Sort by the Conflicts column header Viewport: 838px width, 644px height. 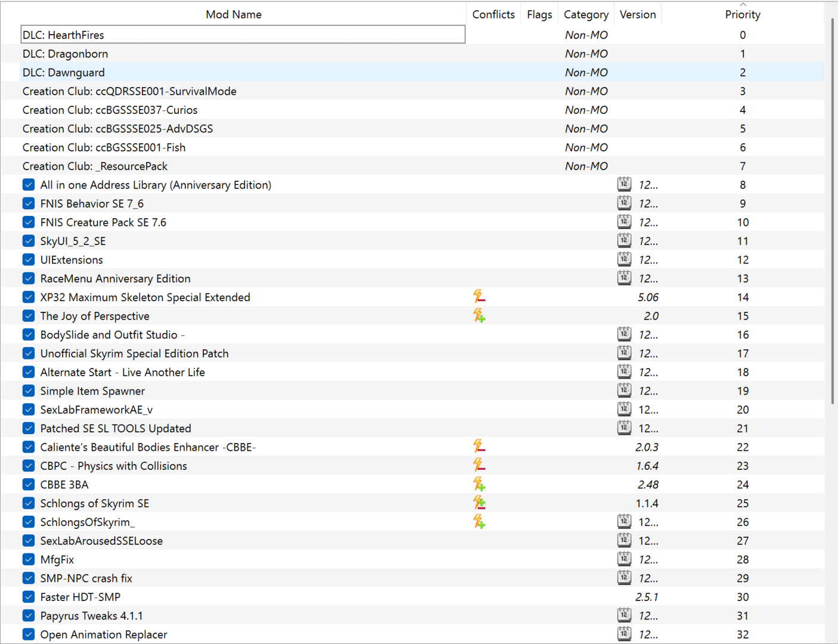click(x=493, y=14)
